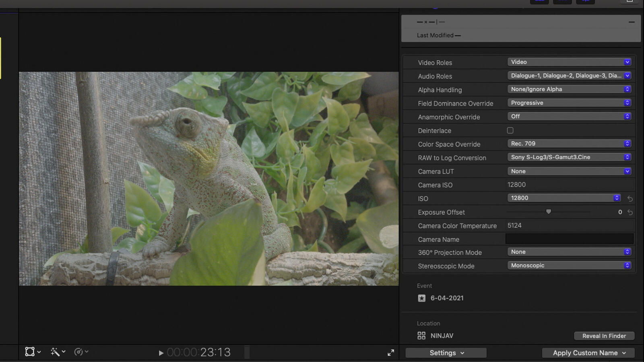The width and height of the screenshot is (644, 362).
Task: Open Stereoscopic Mode Monoscopic menu
Action: (569, 265)
